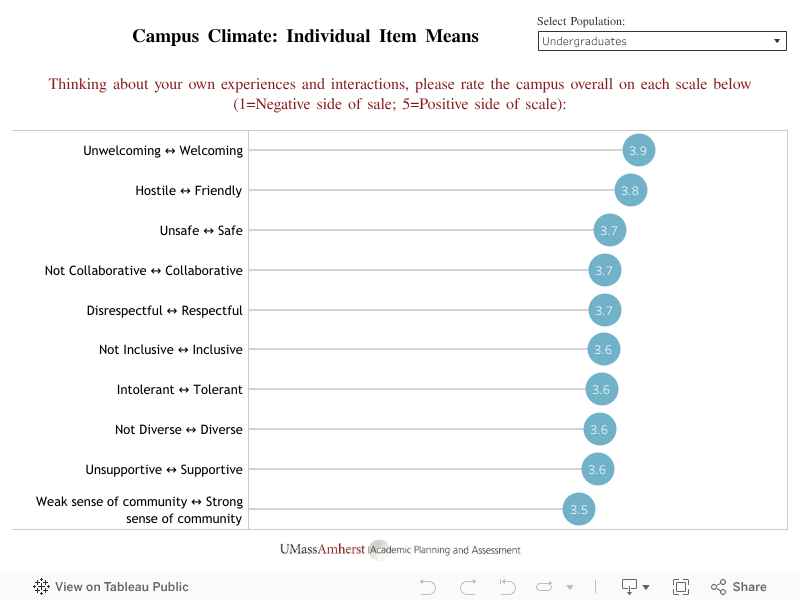Click the Share icon
The height and width of the screenshot is (600, 800).
pos(718,587)
